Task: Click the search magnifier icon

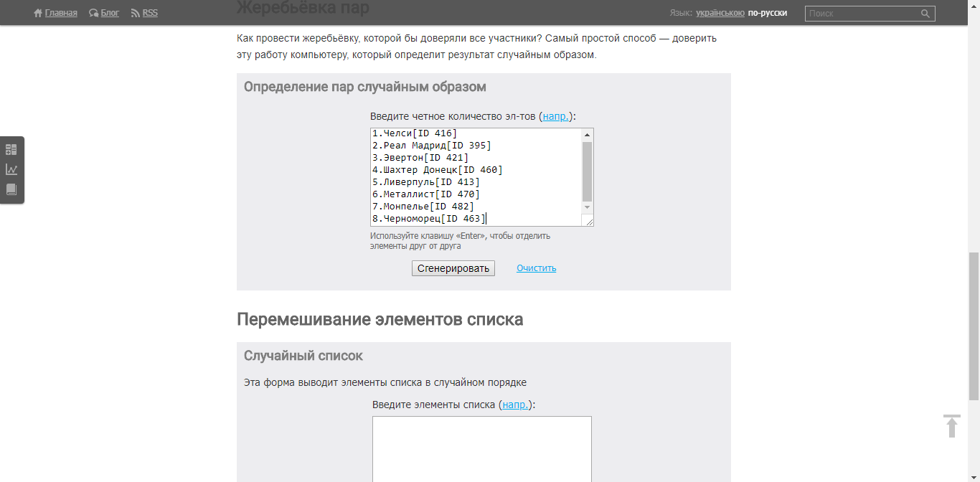Action: [925, 14]
